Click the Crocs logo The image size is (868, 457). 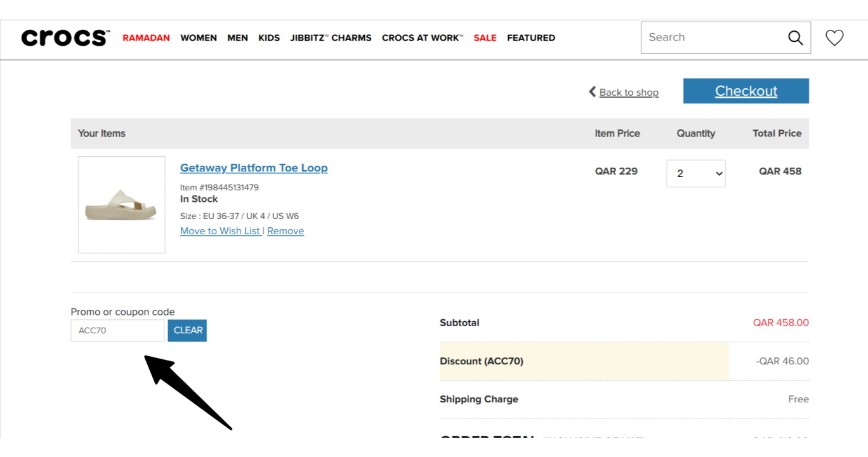65,37
